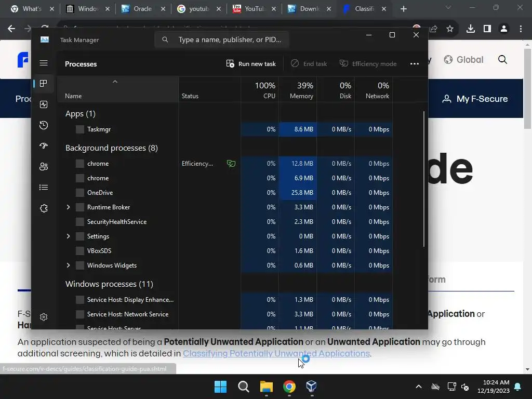Open Classifying Potentially Unwanted Applications link
Viewport: 532px width, 399px height.
276,353
